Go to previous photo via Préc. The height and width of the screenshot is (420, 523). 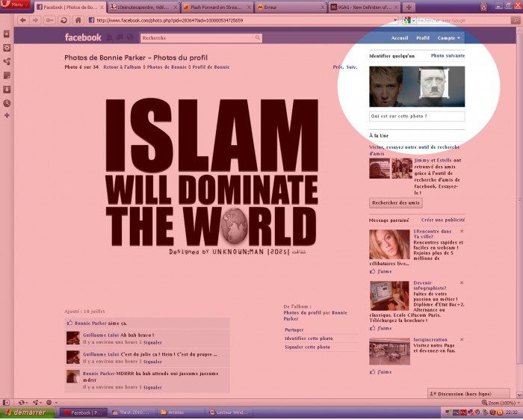pyautogui.click(x=338, y=67)
